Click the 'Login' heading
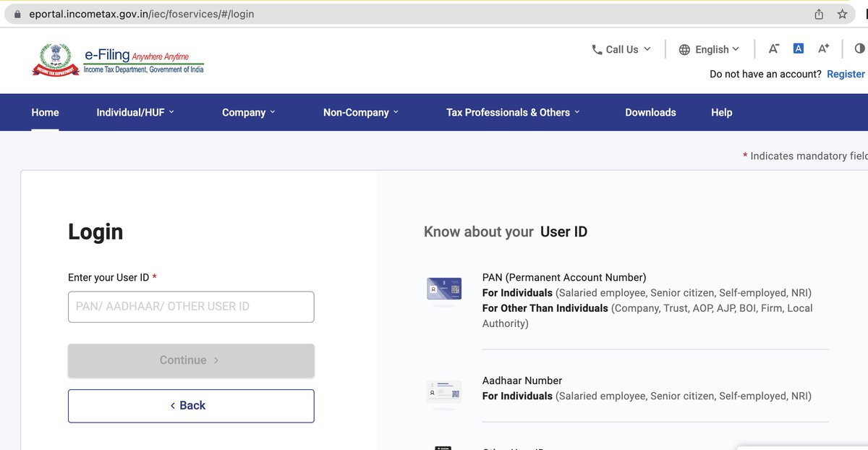The width and height of the screenshot is (868, 450). point(95,232)
